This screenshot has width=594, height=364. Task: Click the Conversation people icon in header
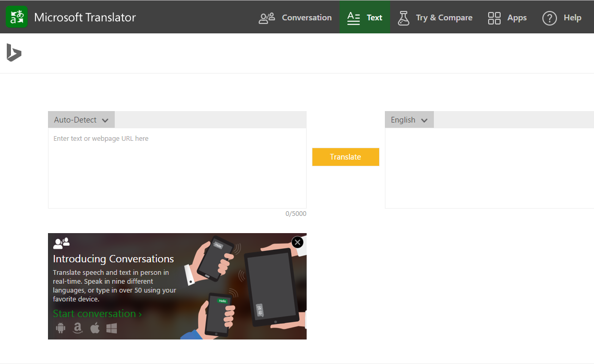(266, 18)
